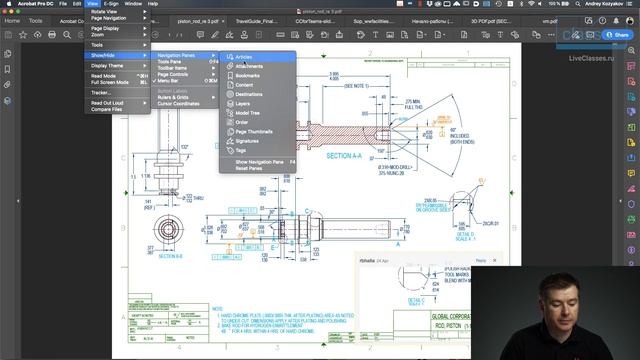Expand the Display Theme submenu
The height and width of the screenshot is (360, 640).
117,66
